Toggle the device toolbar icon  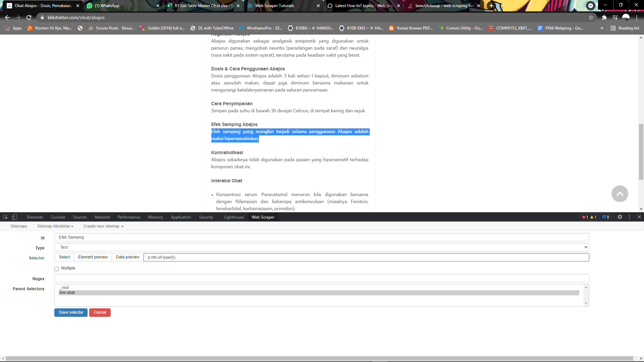tap(14, 217)
